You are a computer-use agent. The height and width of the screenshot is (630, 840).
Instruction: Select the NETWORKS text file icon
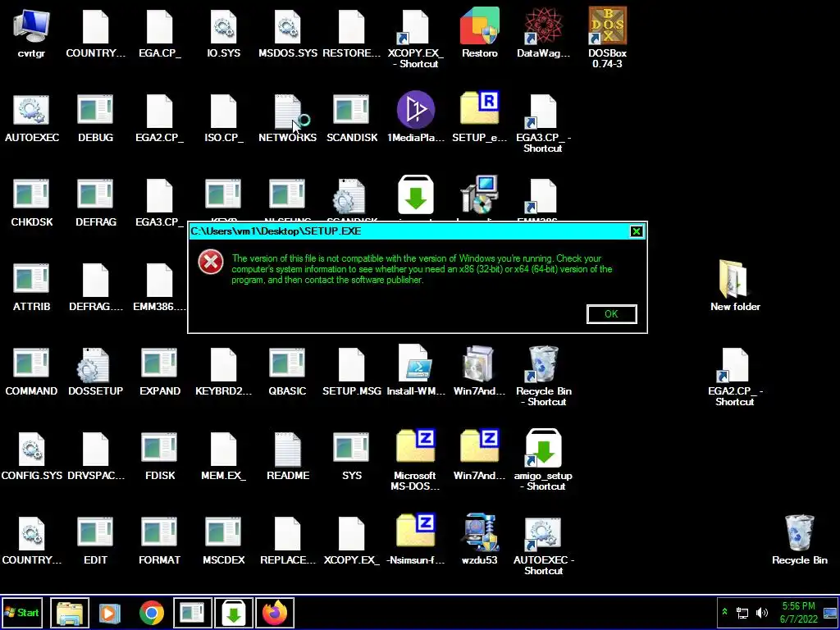coord(288,118)
